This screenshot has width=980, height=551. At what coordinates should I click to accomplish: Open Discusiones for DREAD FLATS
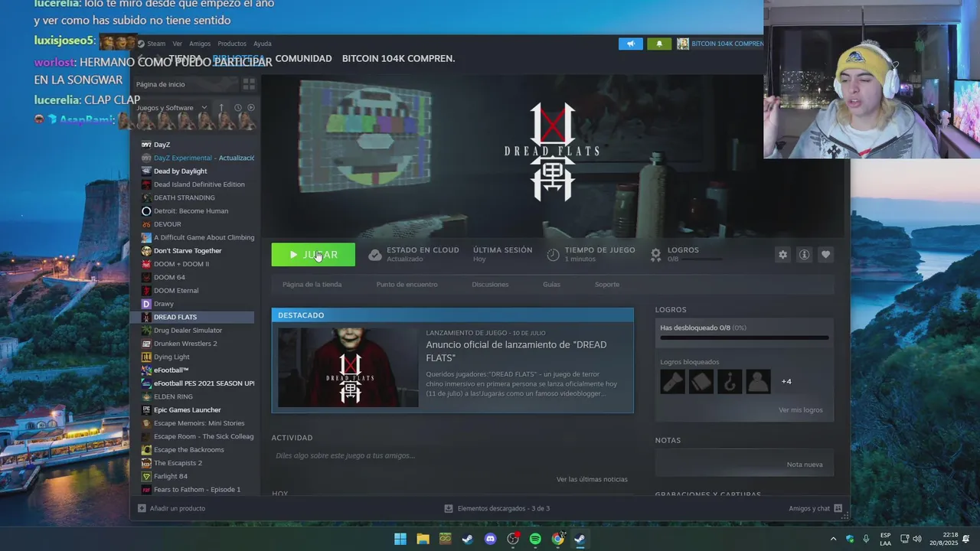click(x=490, y=285)
